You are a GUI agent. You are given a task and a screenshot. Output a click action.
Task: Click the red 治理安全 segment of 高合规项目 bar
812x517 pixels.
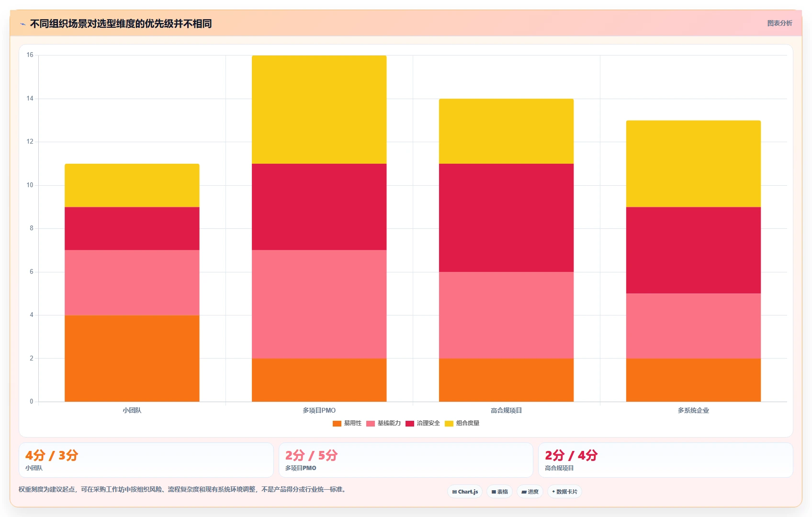tap(507, 218)
